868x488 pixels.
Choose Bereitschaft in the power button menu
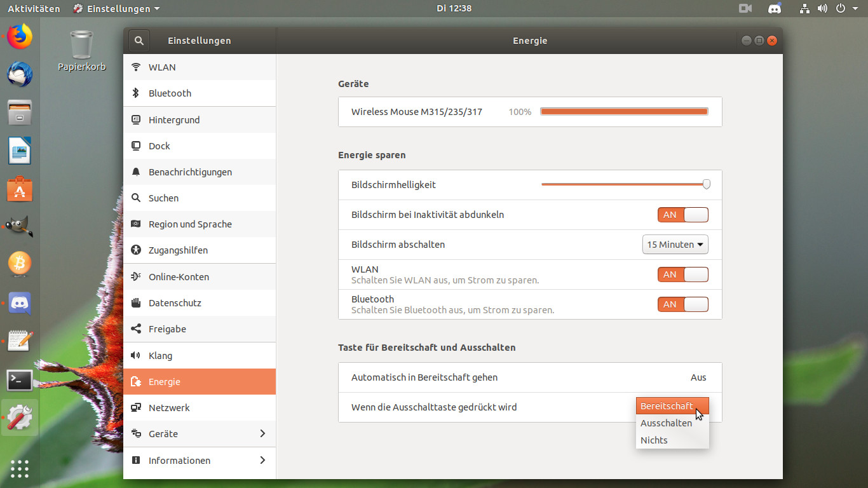[x=672, y=406]
